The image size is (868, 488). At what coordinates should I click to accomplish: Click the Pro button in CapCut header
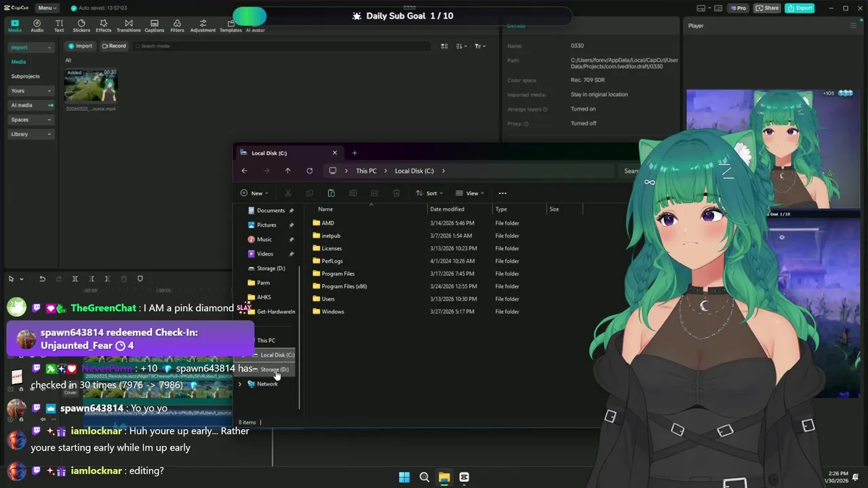pyautogui.click(x=738, y=8)
